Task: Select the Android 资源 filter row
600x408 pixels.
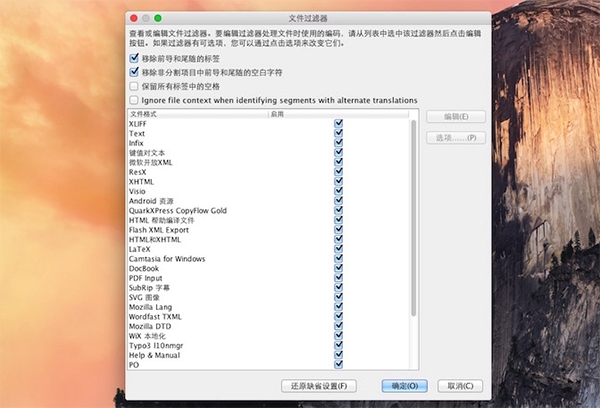Action: pyautogui.click(x=269, y=201)
